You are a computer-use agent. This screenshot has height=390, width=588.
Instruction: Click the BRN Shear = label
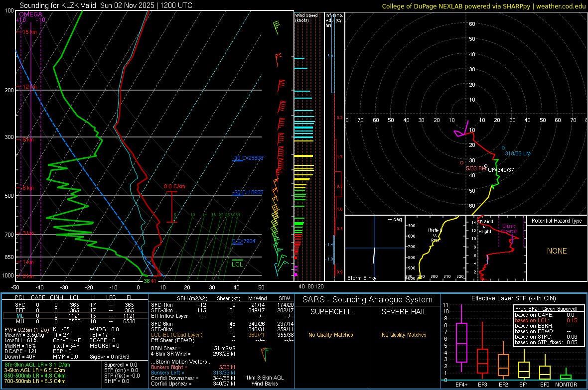[x=166, y=348]
